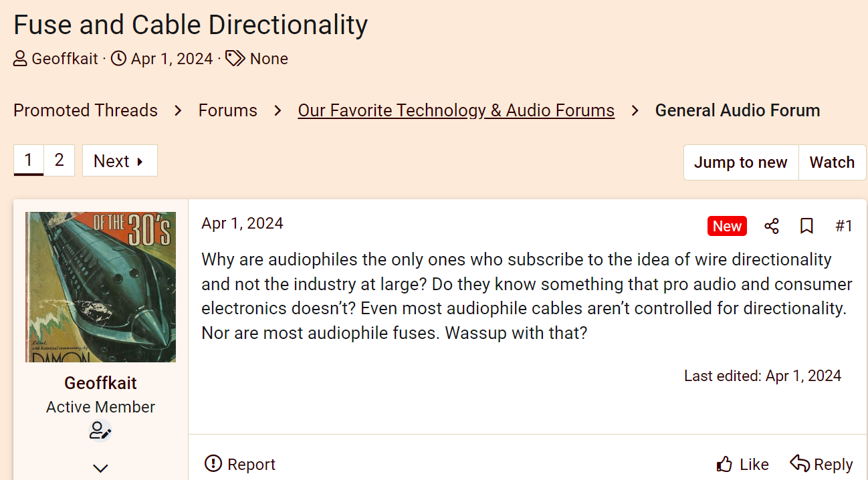Open the Promoted Threads breadcrumb
Image resolution: width=868 pixels, height=480 pixels.
point(86,110)
